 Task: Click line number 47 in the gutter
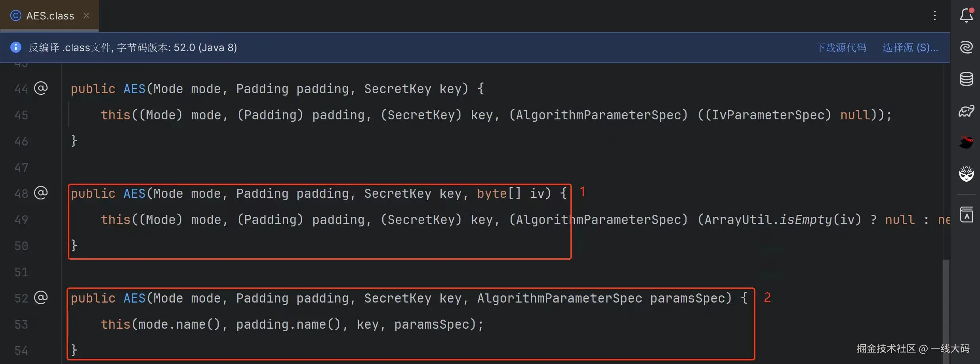(x=21, y=167)
